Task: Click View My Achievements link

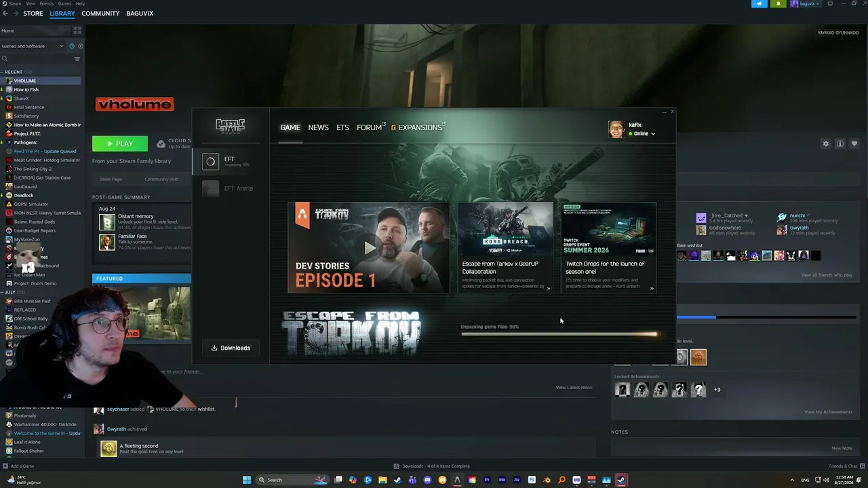Action: pos(828,412)
